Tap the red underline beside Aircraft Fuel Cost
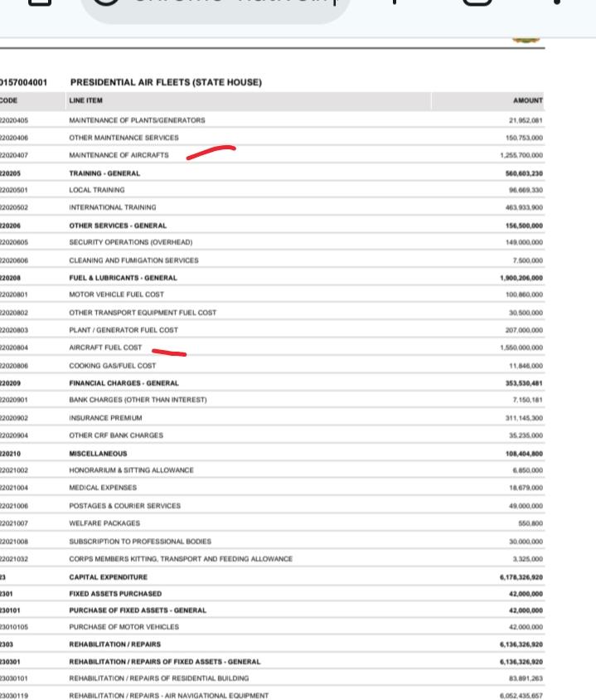Image resolution: width=596 pixels, height=700 pixels. tap(169, 352)
